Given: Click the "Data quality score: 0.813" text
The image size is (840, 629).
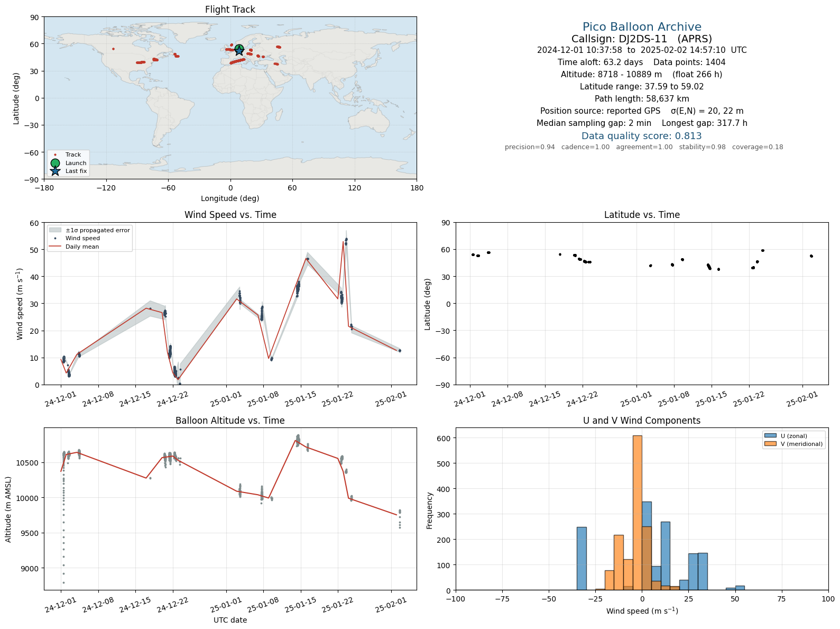Looking at the screenshot, I should [642, 136].
